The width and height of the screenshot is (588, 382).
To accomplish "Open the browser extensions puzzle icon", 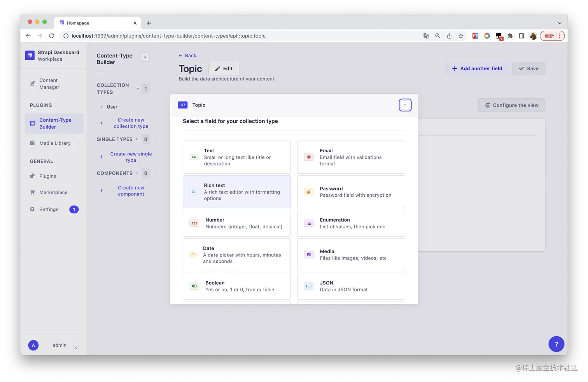I will [510, 36].
